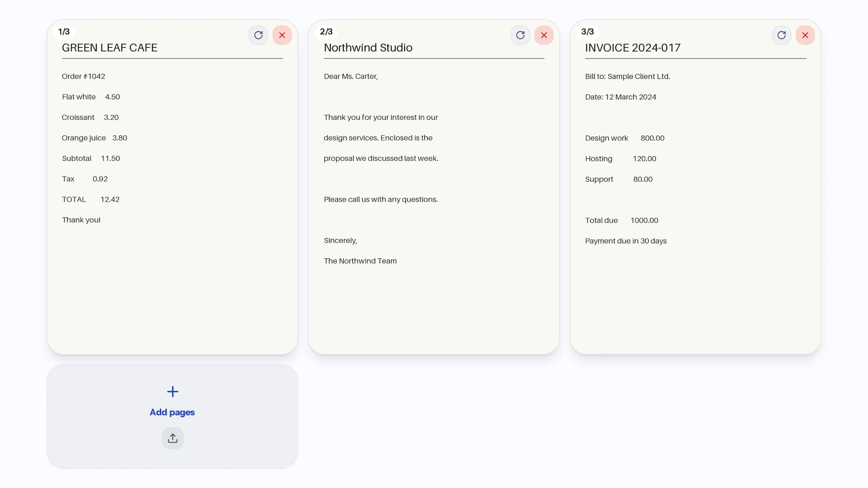Select the 2/3 page number badge
Screen dimensions: 868x488
326,32
